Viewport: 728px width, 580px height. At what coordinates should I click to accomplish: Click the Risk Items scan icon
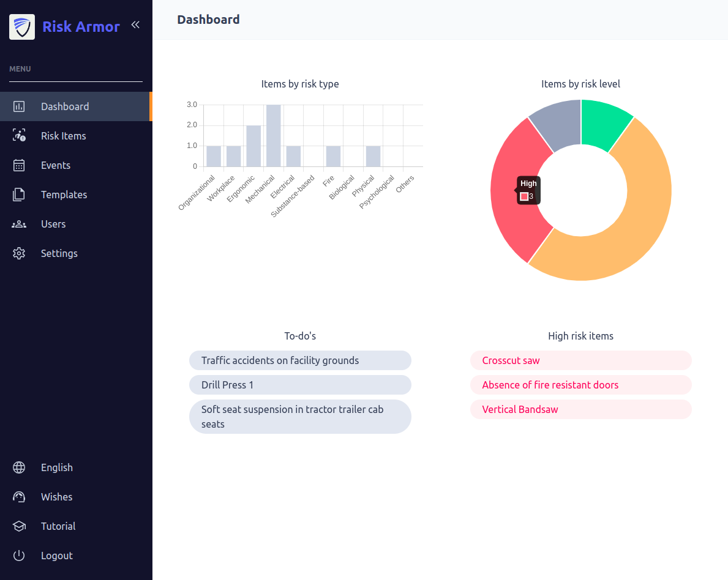point(19,136)
